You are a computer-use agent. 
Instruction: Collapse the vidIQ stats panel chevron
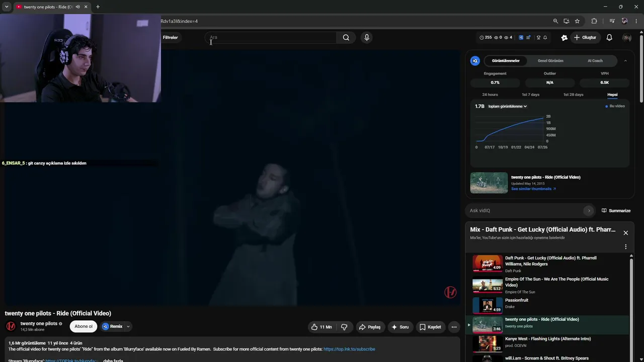(625, 61)
